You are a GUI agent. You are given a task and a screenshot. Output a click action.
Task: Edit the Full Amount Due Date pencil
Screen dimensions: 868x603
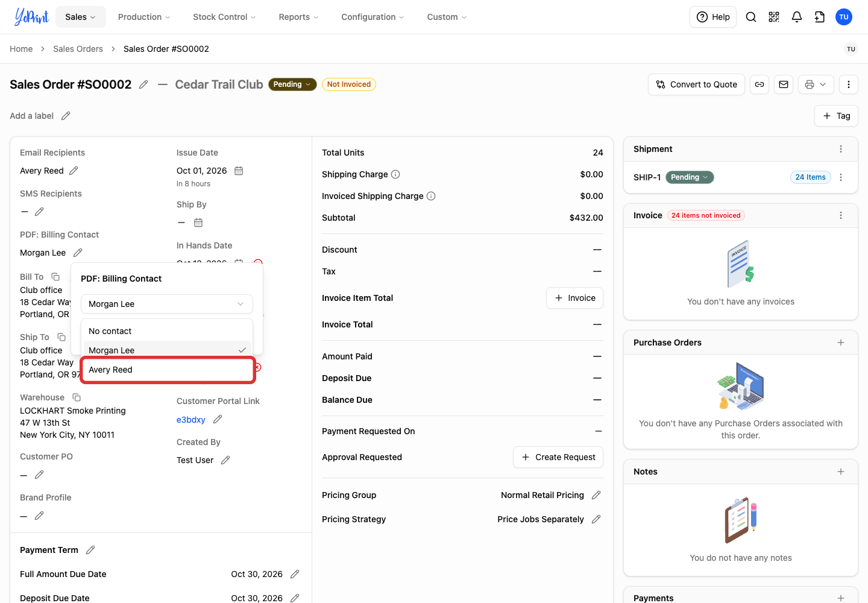click(295, 574)
